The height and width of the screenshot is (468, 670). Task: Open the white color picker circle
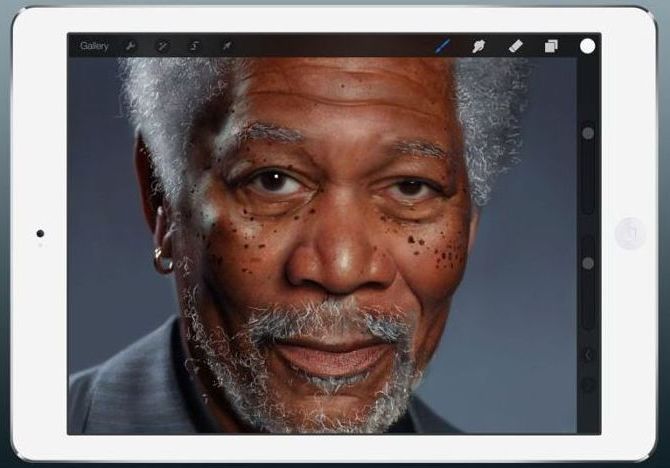(587, 46)
